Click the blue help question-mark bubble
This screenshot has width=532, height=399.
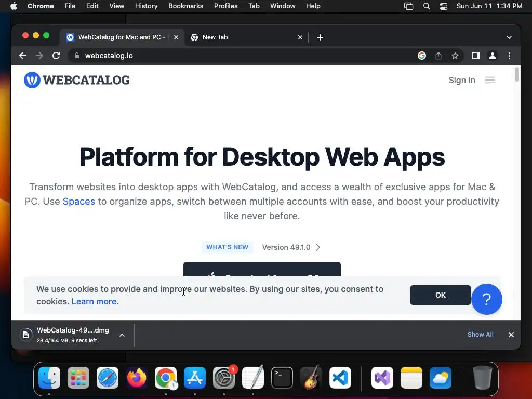(486, 299)
